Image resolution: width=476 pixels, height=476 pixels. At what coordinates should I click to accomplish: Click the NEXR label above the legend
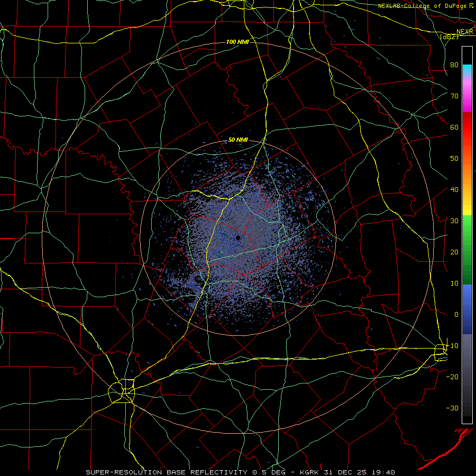point(465,32)
